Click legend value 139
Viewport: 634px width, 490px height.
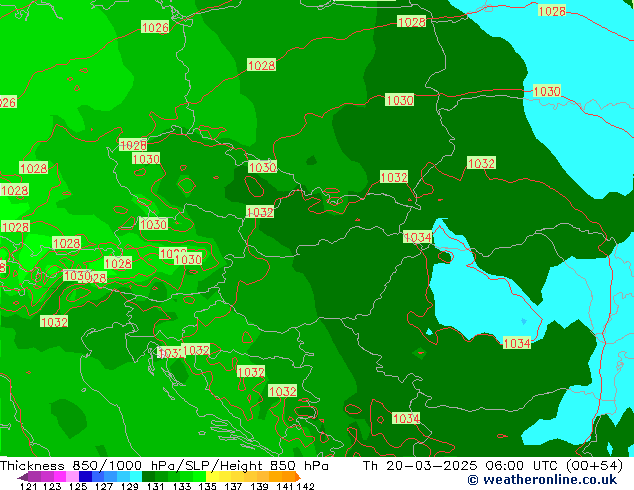259,486
